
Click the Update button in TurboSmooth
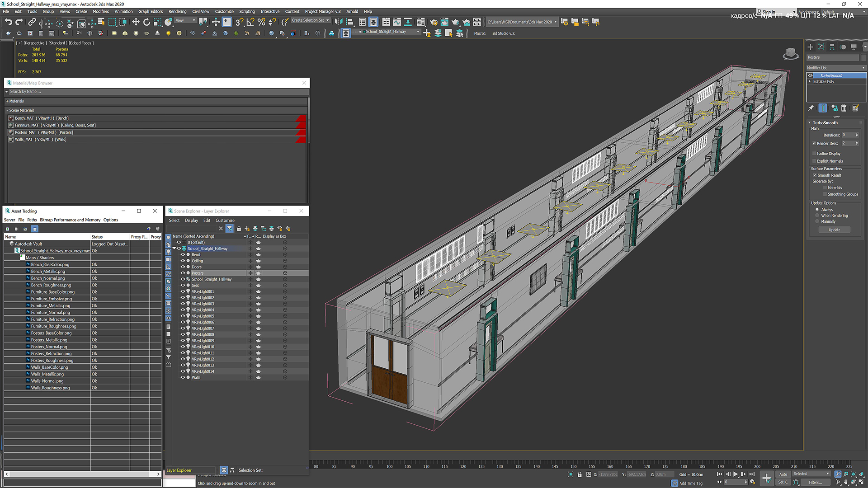[x=835, y=230]
